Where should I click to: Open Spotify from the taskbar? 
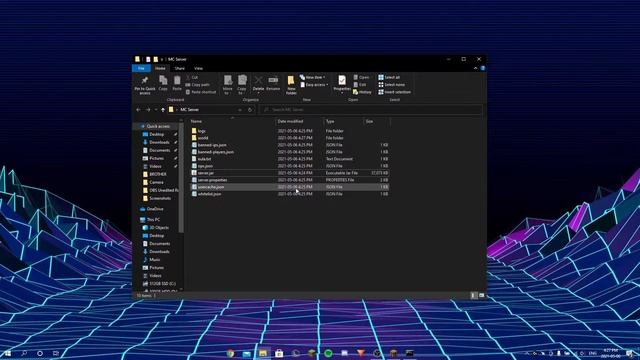tap(328, 353)
